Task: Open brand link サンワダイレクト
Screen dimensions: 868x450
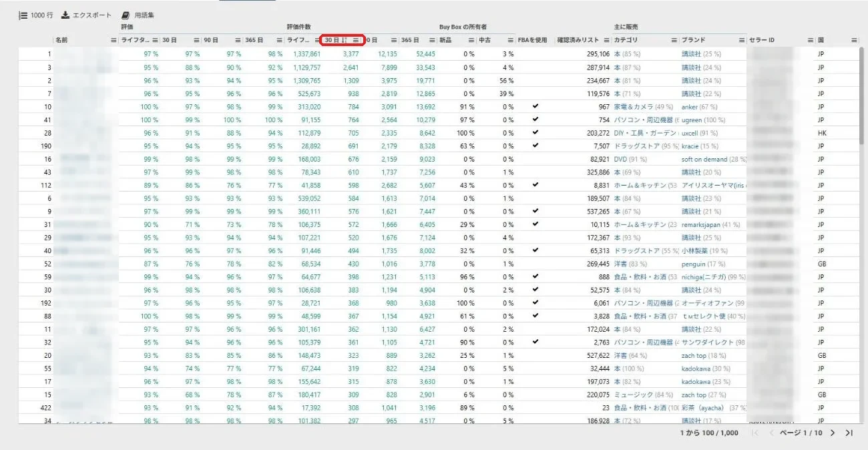Action: [x=714, y=343]
